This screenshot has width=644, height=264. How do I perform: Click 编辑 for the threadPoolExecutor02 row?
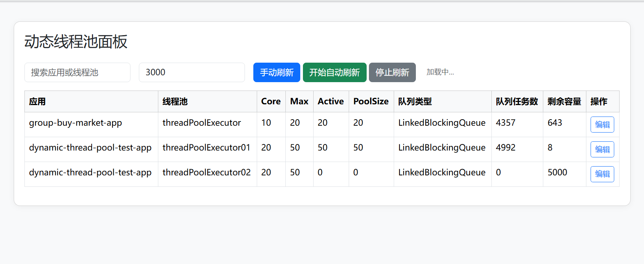(602, 174)
